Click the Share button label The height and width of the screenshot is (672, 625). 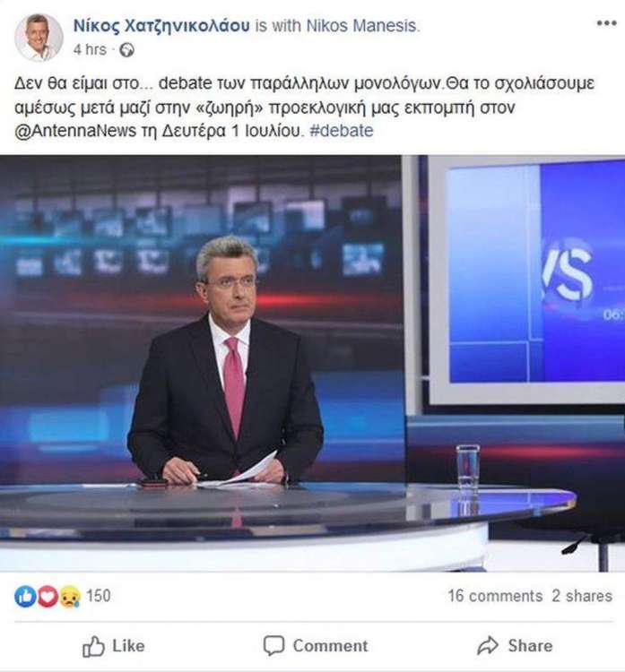531,646
